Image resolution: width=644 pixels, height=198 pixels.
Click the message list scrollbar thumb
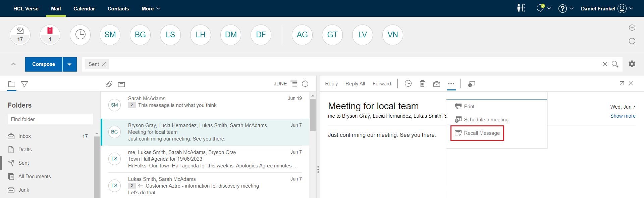[x=313, y=114]
